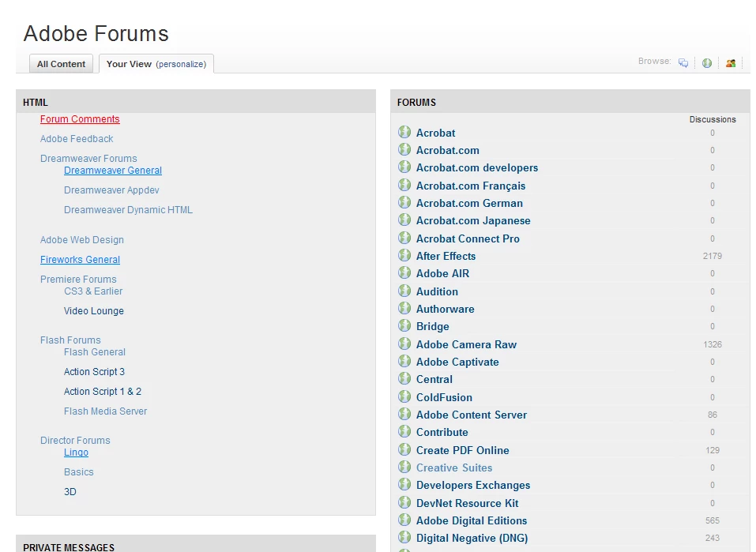Click the 2179 discussions count
The image size is (756, 552).
point(713,256)
